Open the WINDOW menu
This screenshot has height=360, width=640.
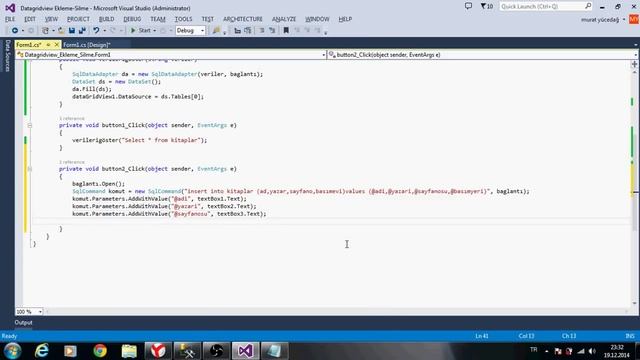(317, 19)
